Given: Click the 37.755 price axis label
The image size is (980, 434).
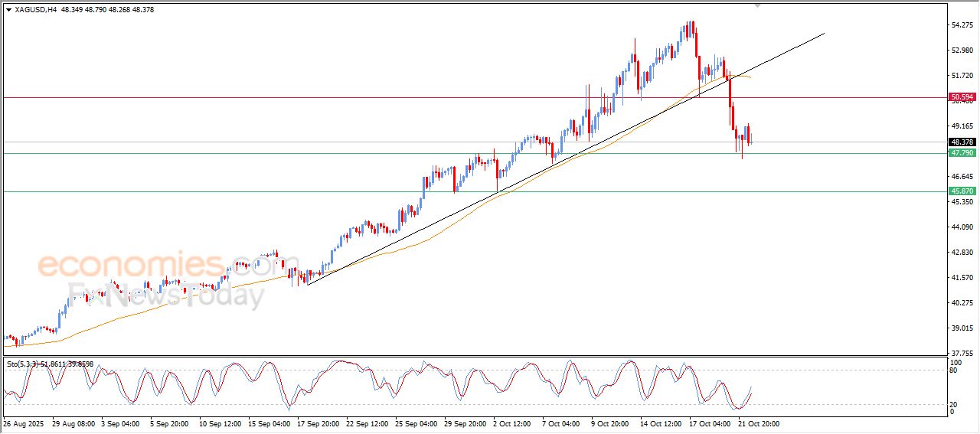Looking at the screenshot, I should pos(962,353).
